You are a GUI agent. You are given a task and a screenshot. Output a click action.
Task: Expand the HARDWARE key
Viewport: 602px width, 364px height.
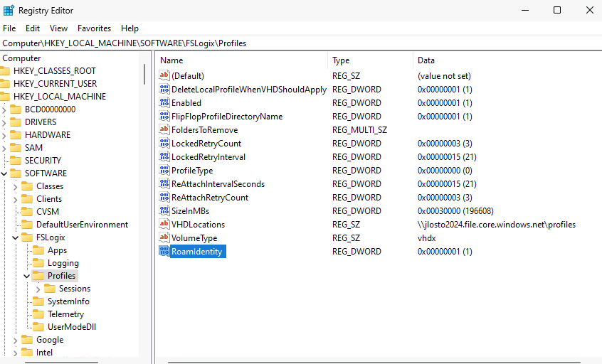click(x=4, y=136)
